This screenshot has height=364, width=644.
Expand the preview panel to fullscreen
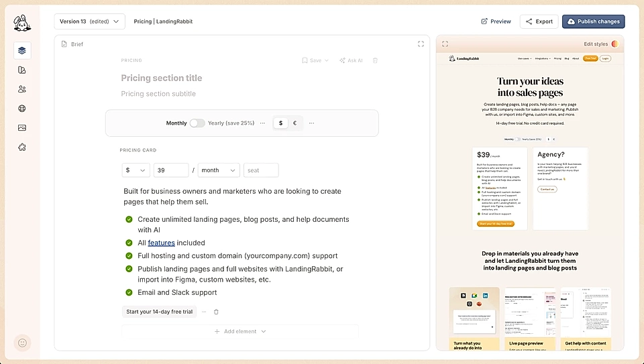tap(445, 44)
